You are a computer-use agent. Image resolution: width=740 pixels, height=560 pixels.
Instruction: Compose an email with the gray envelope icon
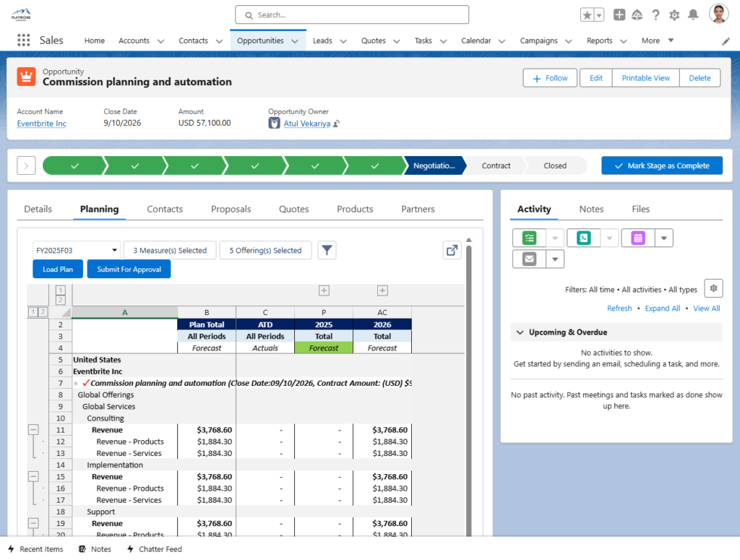[x=529, y=259]
